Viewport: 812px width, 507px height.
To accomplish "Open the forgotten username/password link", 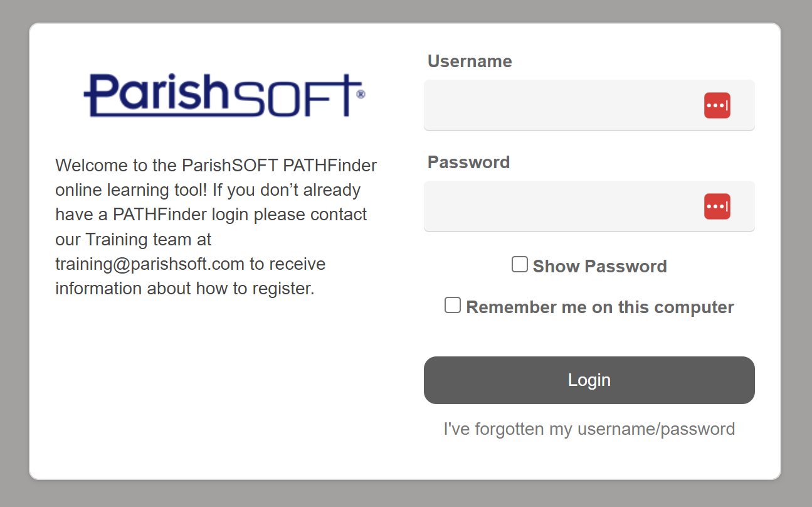I will [x=589, y=429].
